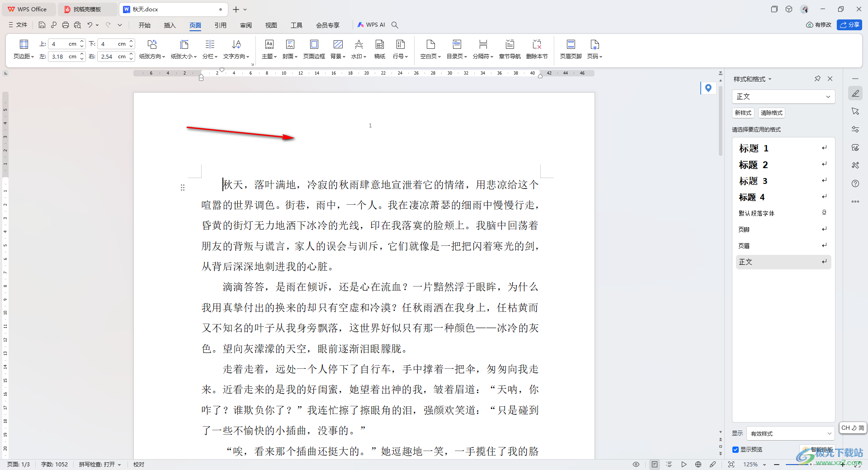Click the save icon in quick access toolbar
Screen dimensions: 868x470
click(42, 25)
